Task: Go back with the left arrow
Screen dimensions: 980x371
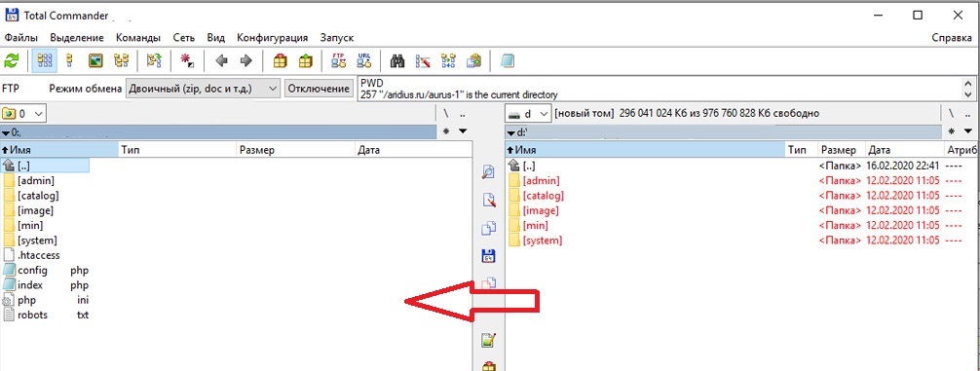Action: tap(221, 60)
